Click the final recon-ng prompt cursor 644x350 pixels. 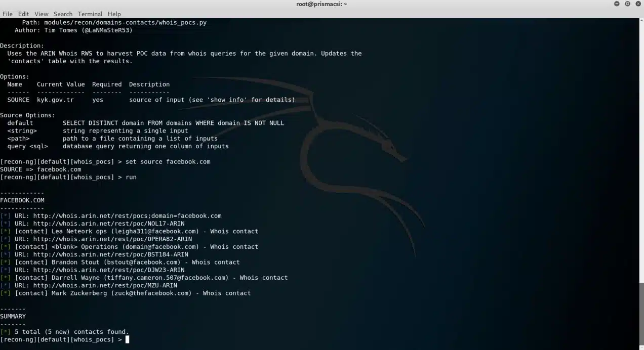point(128,339)
